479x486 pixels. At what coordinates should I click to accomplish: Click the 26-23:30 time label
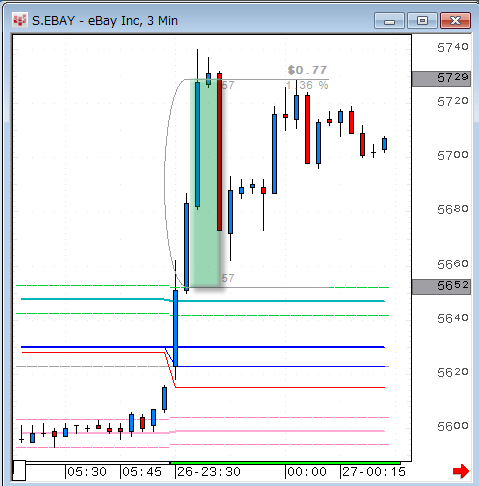click(209, 472)
